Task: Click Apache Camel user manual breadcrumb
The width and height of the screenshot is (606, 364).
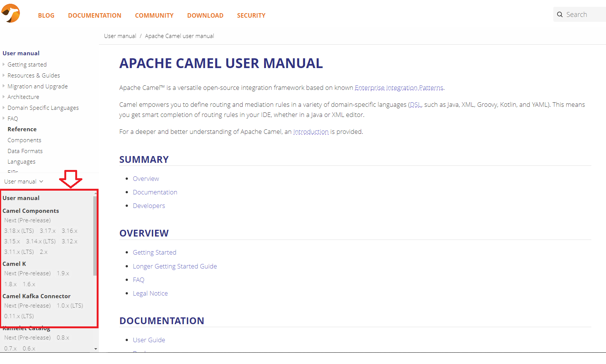Action: coord(179,36)
